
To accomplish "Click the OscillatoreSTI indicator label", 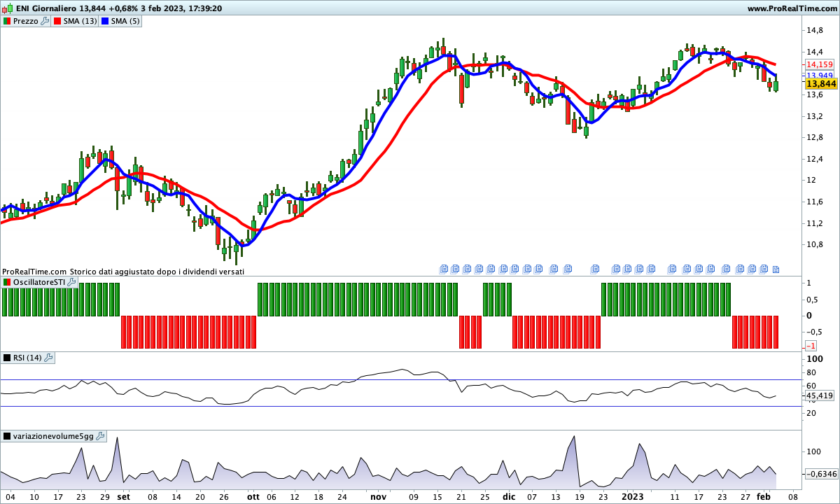I will (x=39, y=282).
